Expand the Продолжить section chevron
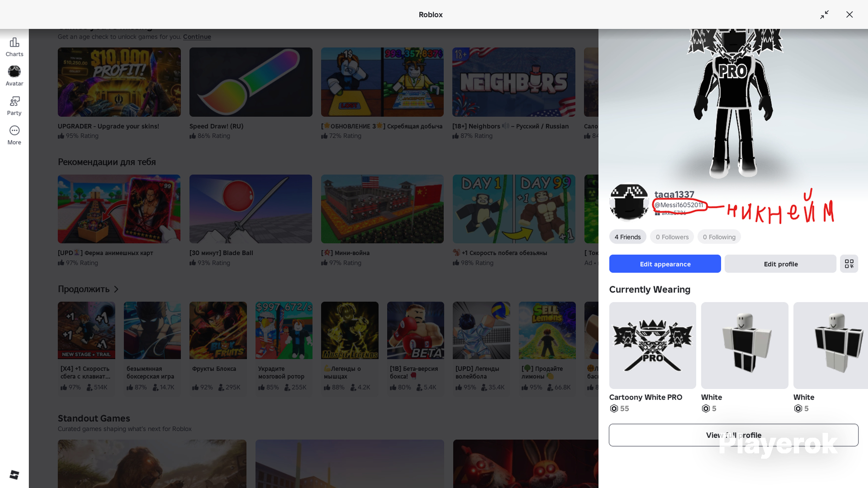868x488 pixels. pos(116,289)
